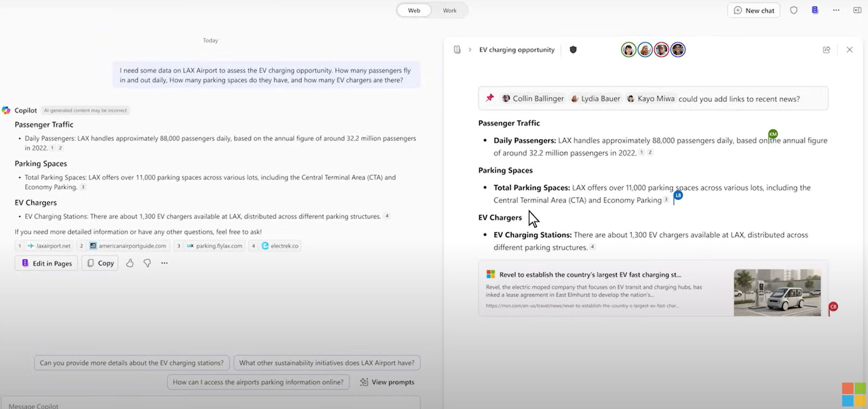Click the third collaborator avatar with red ring
The width and height of the screenshot is (868, 409).
click(x=661, y=50)
